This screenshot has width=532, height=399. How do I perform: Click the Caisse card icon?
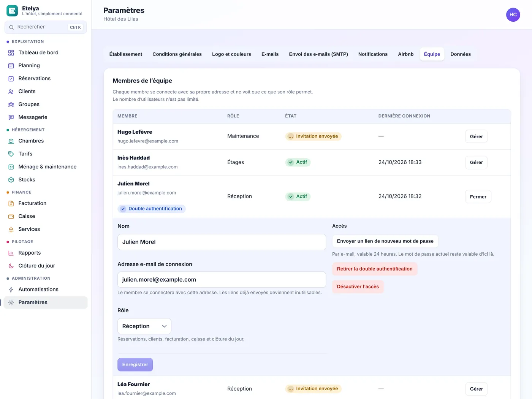[11, 216]
